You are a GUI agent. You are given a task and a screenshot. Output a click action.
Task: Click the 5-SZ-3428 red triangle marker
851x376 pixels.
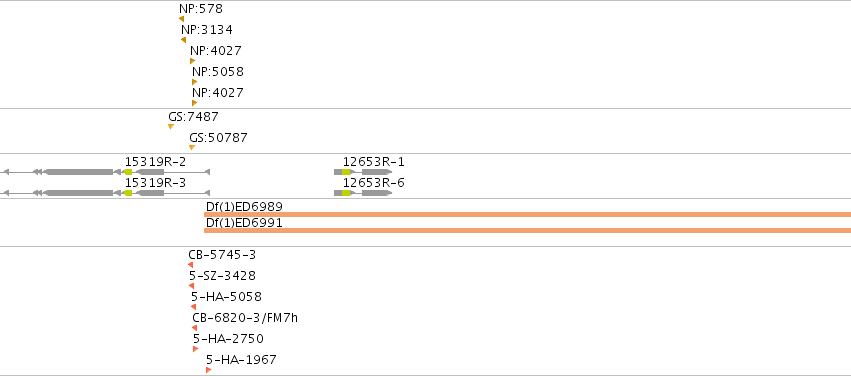pos(192,286)
